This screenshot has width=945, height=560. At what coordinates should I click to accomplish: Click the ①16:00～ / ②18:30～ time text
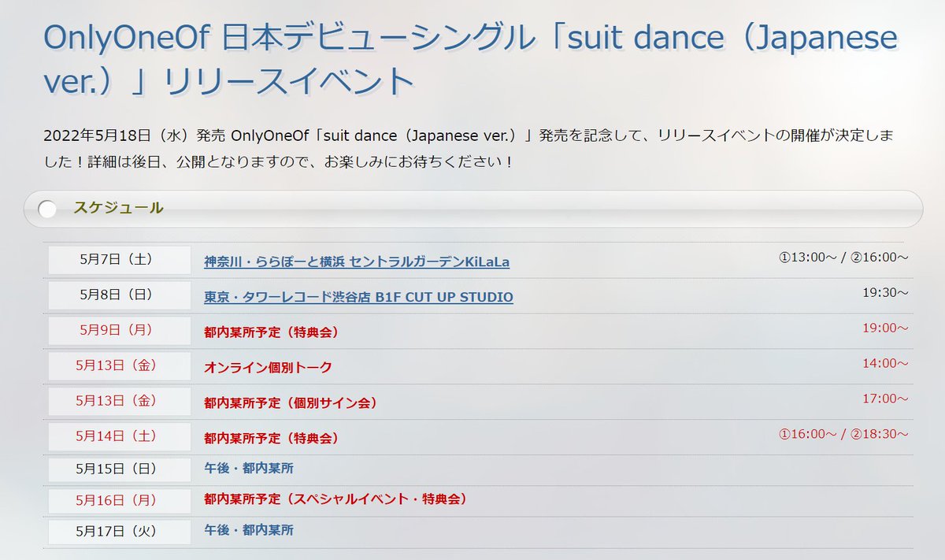[x=843, y=434]
